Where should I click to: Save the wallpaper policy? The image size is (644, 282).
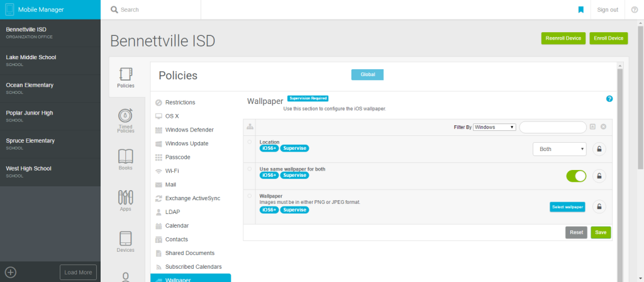[x=601, y=232]
